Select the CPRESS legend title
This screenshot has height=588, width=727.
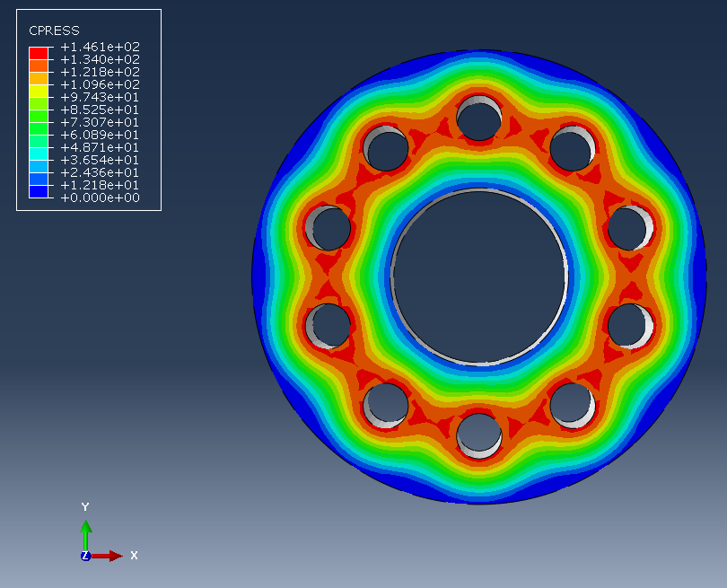click(54, 31)
